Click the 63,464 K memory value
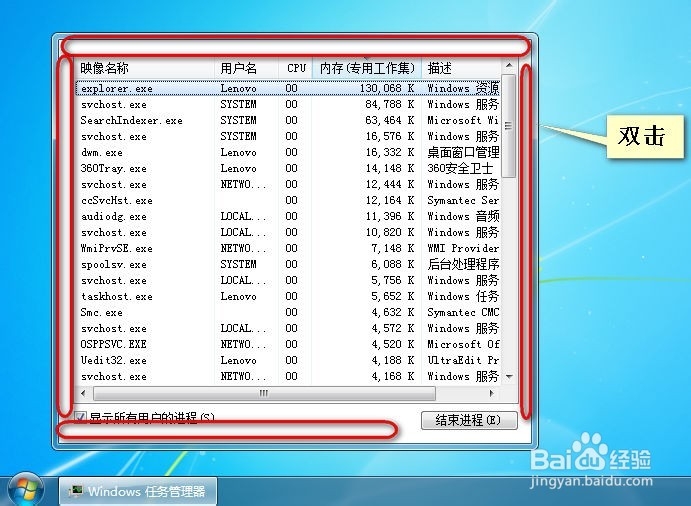The width and height of the screenshot is (691, 506). pos(390,120)
